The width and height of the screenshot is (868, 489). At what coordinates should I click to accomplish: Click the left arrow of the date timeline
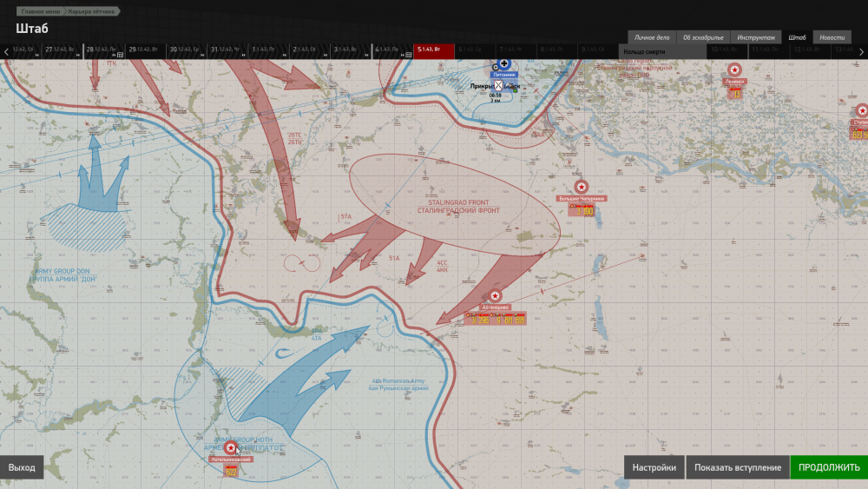[6, 51]
